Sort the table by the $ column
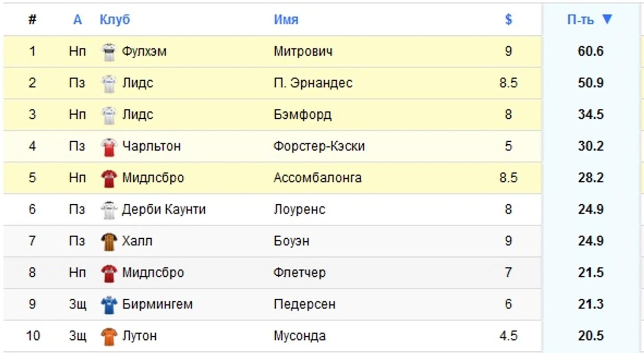 [x=508, y=19]
